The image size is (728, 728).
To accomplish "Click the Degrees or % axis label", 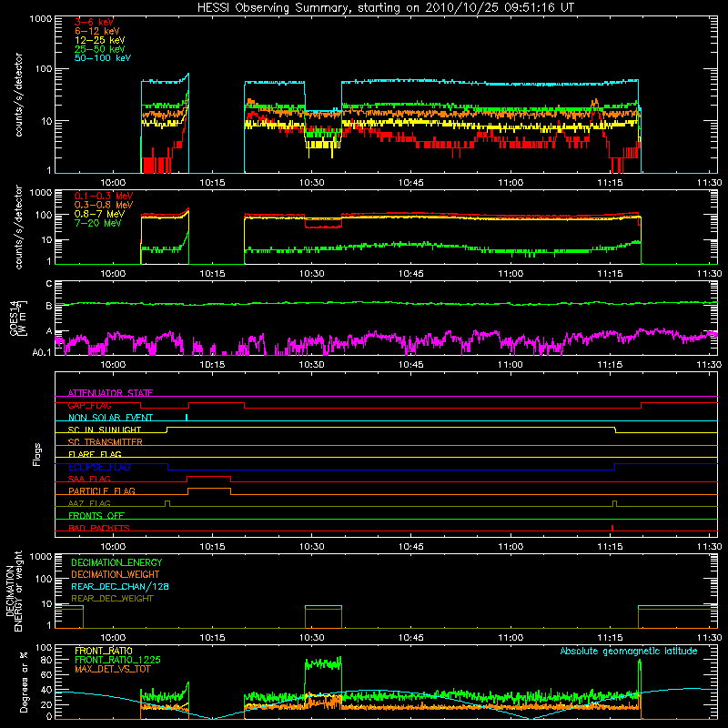I will point(24,682).
